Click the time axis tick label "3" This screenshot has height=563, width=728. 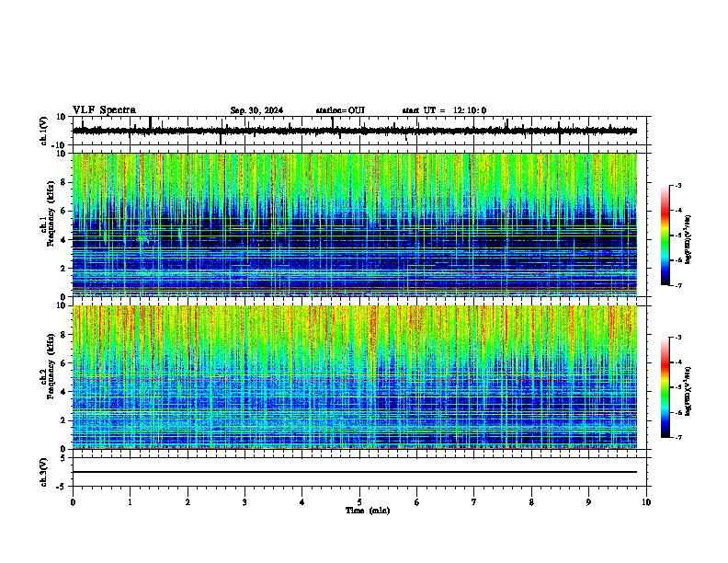click(245, 502)
